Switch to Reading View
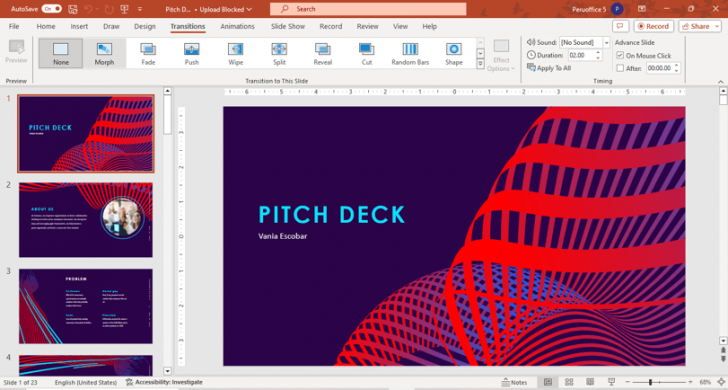The image size is (728, 390). click(590, 382)
